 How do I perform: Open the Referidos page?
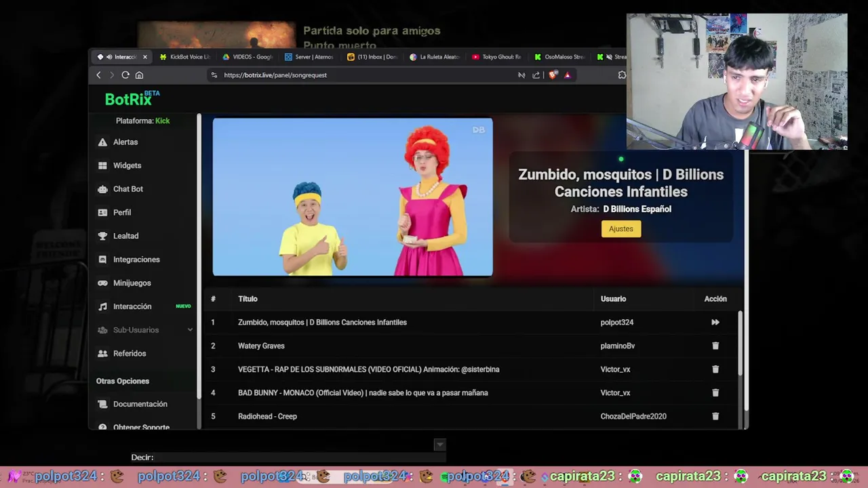pos(130,353)
